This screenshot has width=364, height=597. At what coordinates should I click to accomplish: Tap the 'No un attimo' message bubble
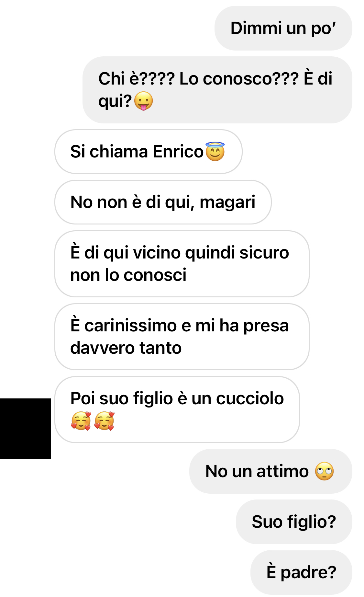[x=270, y=471]
